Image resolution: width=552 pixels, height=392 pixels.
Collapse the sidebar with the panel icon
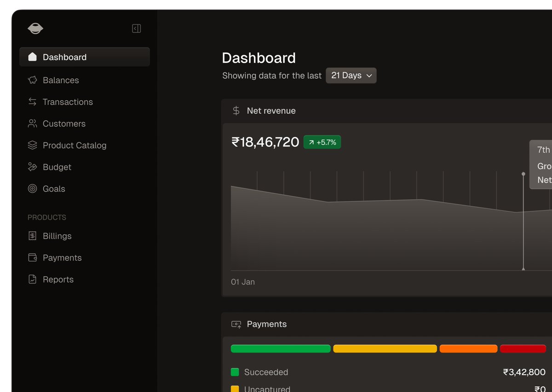click(x=137, y=28)
